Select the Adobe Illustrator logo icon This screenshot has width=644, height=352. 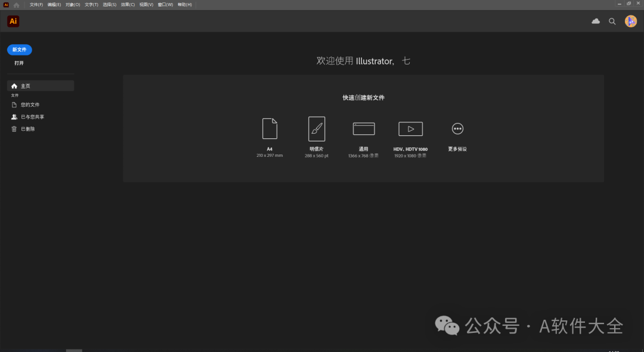pyautogui.click(x=13, y=21)
